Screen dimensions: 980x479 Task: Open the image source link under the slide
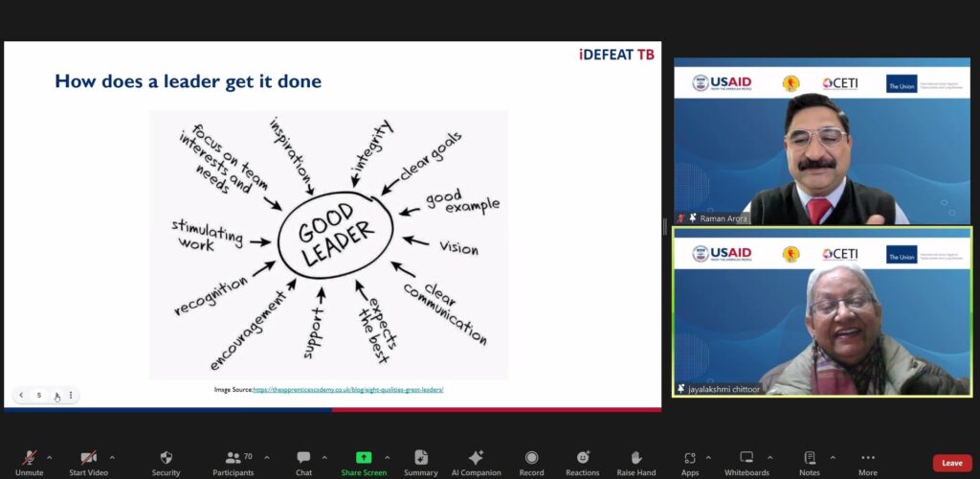click(x=348, y=390)
